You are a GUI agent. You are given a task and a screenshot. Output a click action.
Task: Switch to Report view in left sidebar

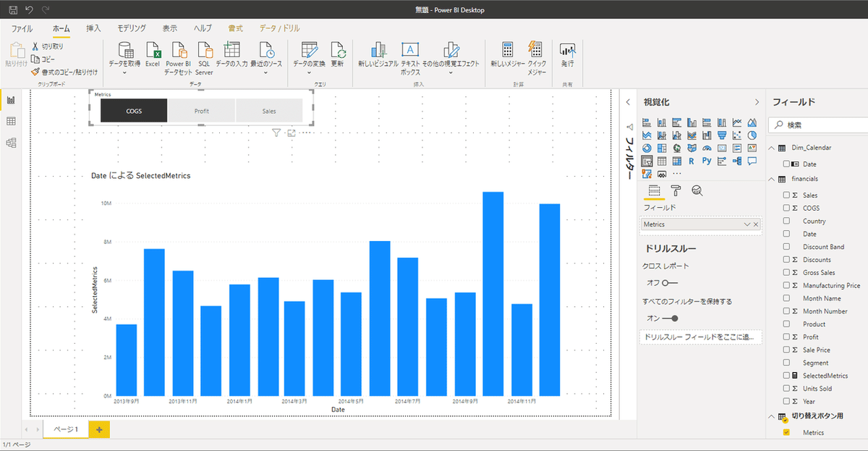coord(11,100)
